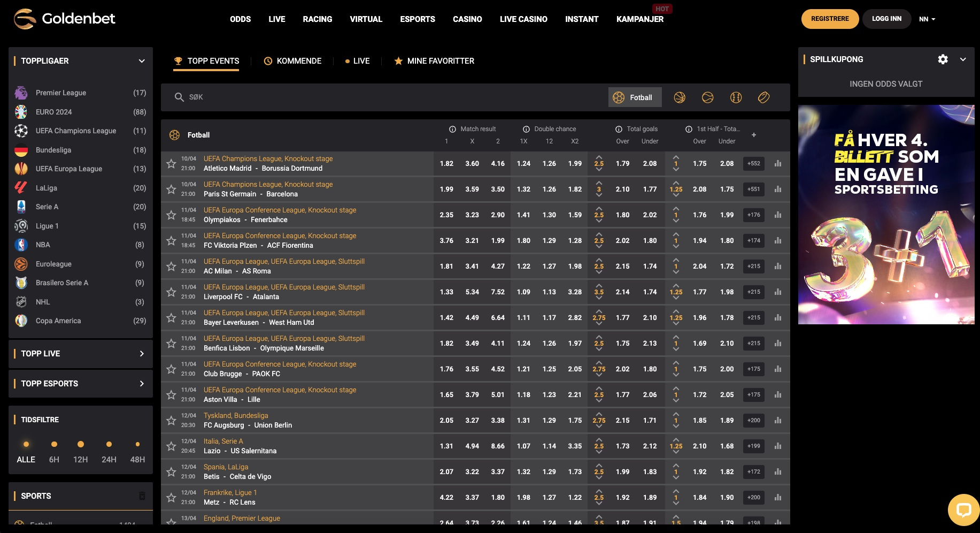The image size is (980, 533).
Task: Open the UEFA Champions League link
Action: click(76, 131)
